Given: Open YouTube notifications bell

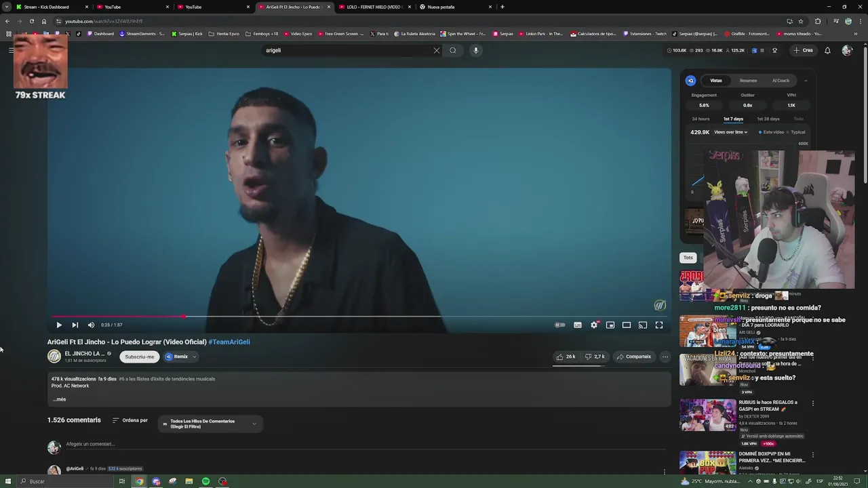Looking at the screenshot, I should 827,50.
